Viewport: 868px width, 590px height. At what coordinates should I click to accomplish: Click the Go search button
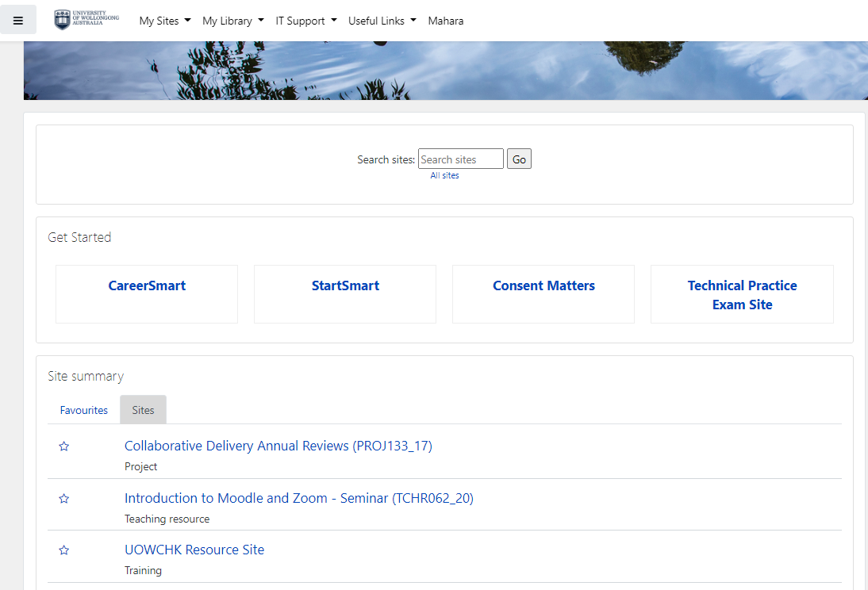click(x=519, y=159)
